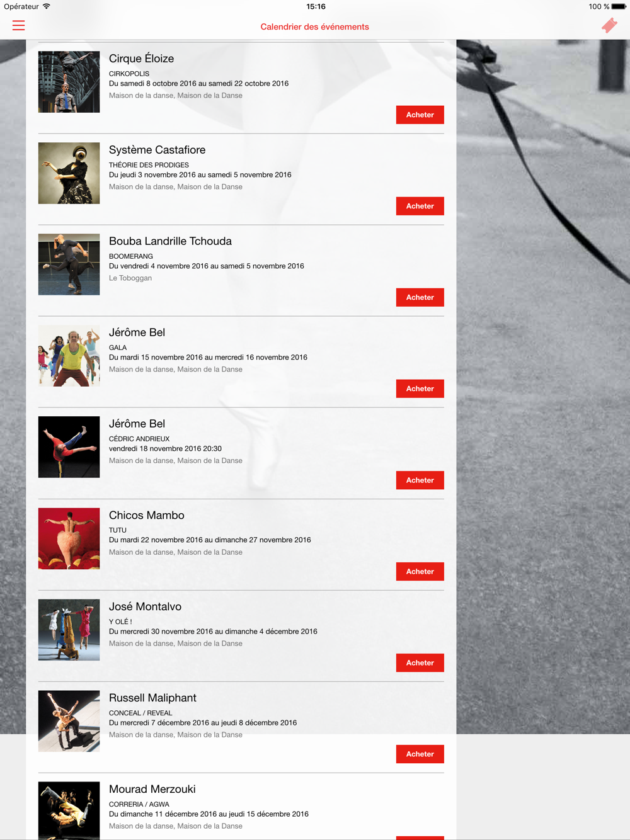Open Système Castafiore thumbnail image
Image resolution: width=630 pixels, height=840 pixels.
click(69, 173)
